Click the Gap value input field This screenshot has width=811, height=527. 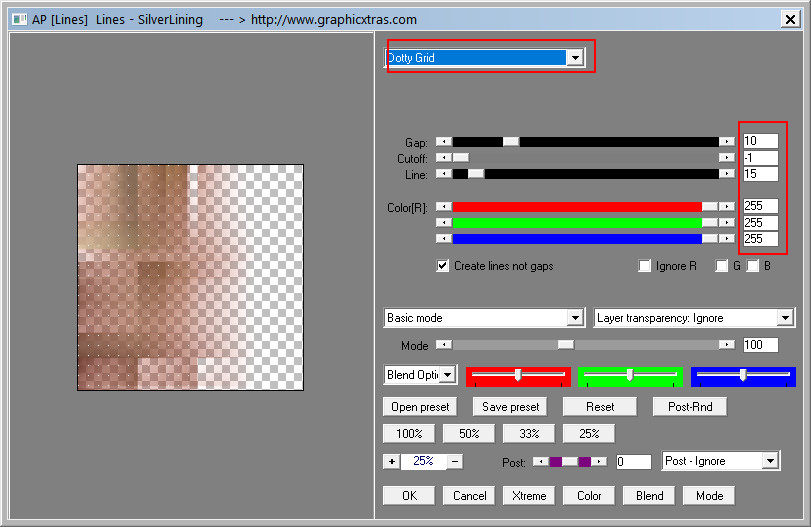760,141
